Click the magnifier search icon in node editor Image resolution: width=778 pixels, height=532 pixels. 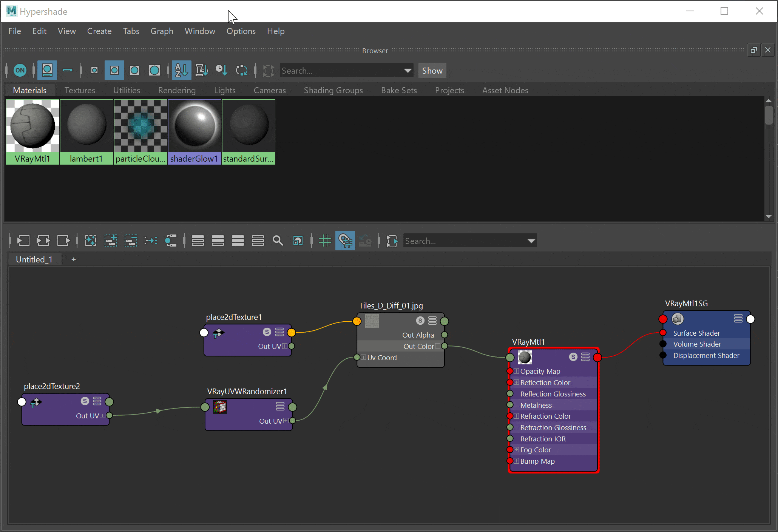[x=278, y=241]
